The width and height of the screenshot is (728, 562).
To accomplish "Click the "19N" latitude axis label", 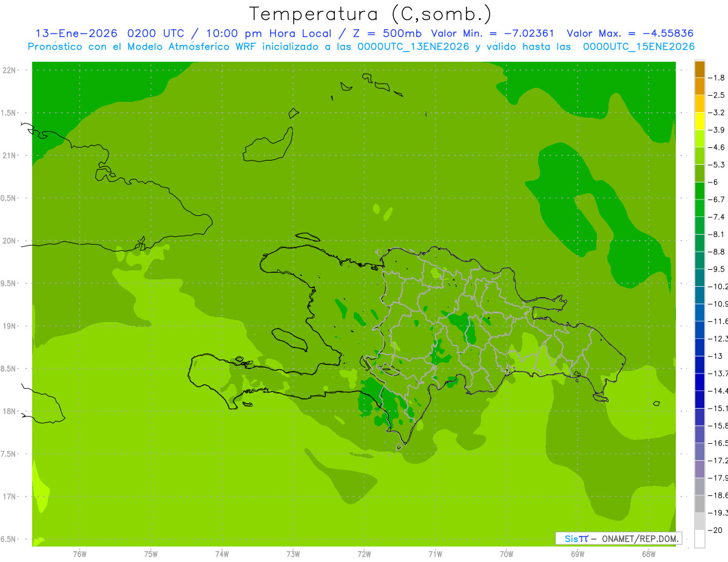I will 10,326.
